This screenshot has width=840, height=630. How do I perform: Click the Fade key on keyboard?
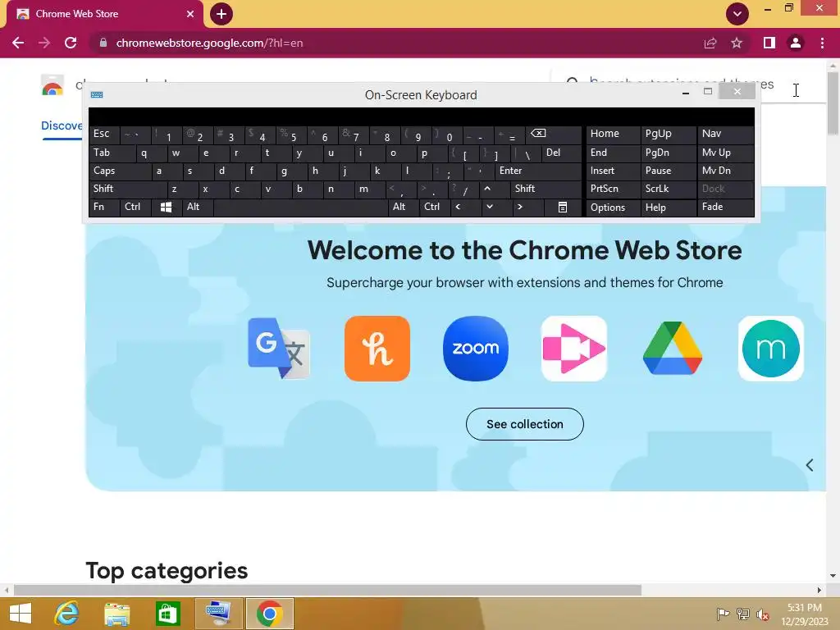pos(725,208)
